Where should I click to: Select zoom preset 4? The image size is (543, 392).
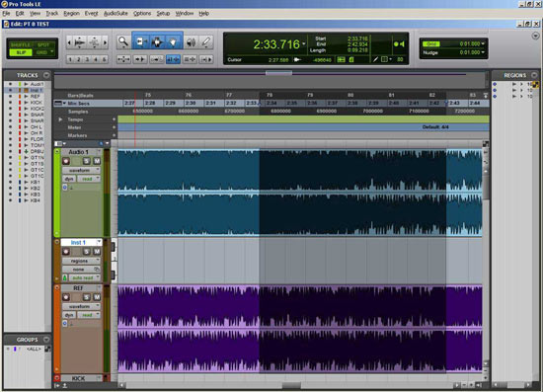coord(96,59)
